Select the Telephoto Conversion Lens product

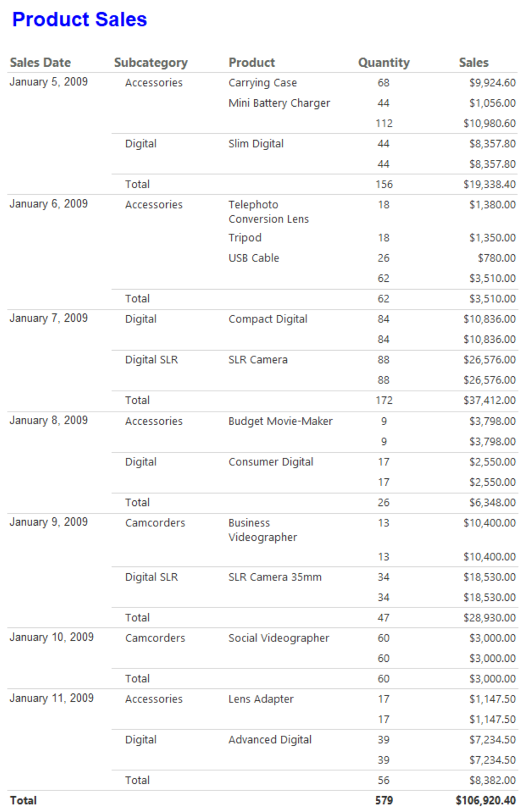(x=268, y=212)
